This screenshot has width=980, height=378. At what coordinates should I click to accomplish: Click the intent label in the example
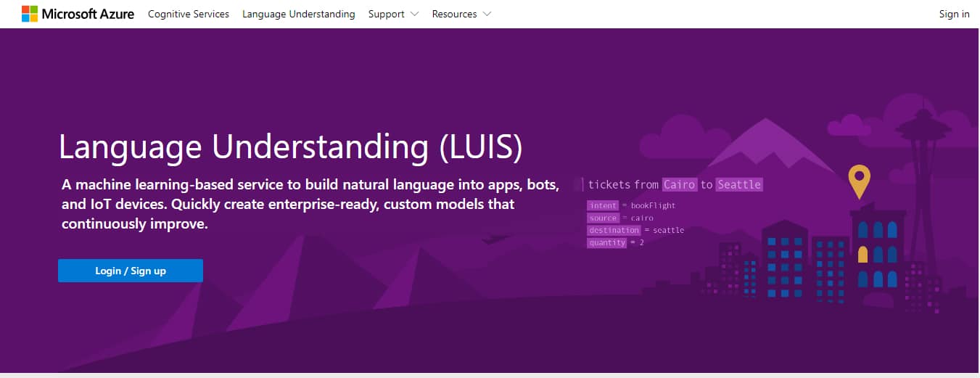tap(603, 205)
